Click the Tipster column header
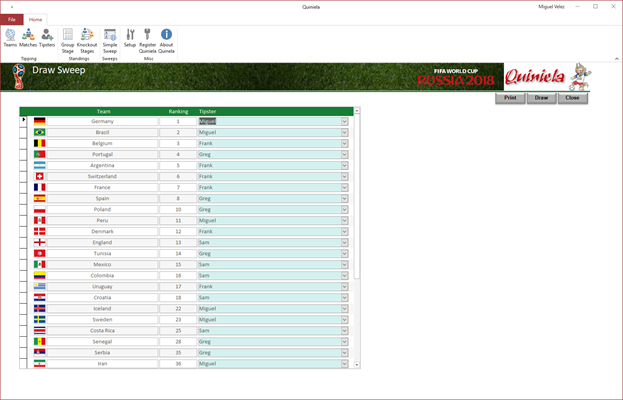This screenshot has width=623, height=400. 207,112
